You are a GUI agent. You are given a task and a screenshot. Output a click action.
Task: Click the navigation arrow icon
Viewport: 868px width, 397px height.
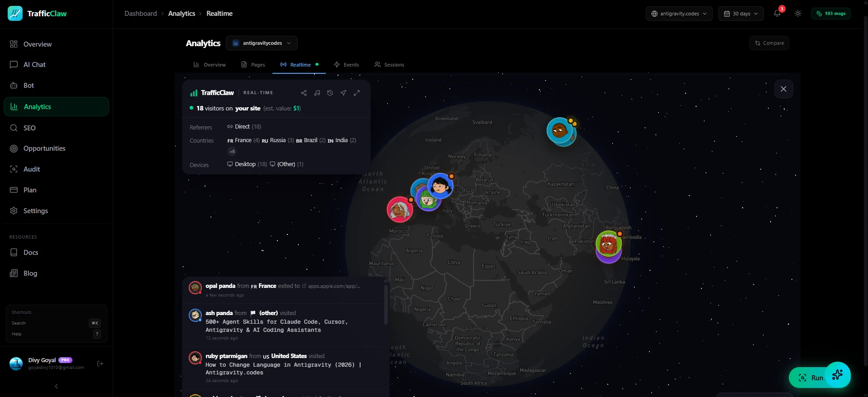point(343,93)
